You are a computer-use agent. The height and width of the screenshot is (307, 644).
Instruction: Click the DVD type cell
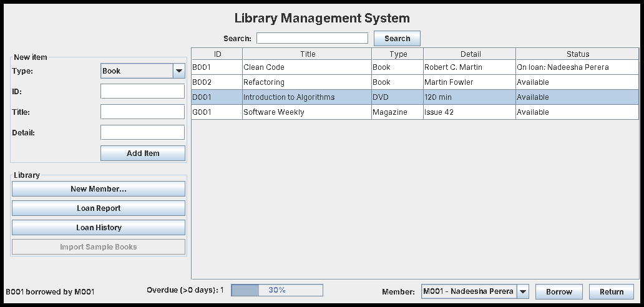398,97
